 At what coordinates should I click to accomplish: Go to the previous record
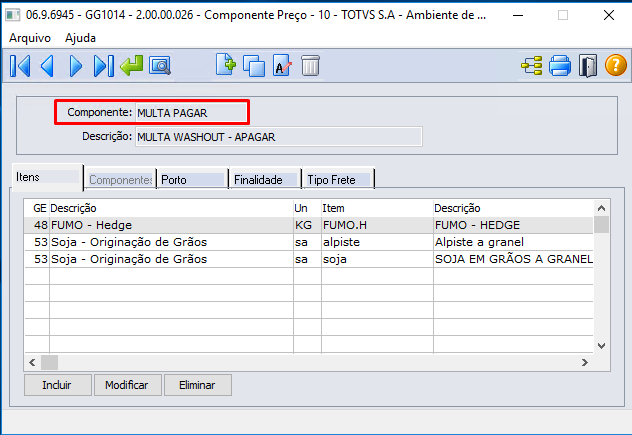47,66
